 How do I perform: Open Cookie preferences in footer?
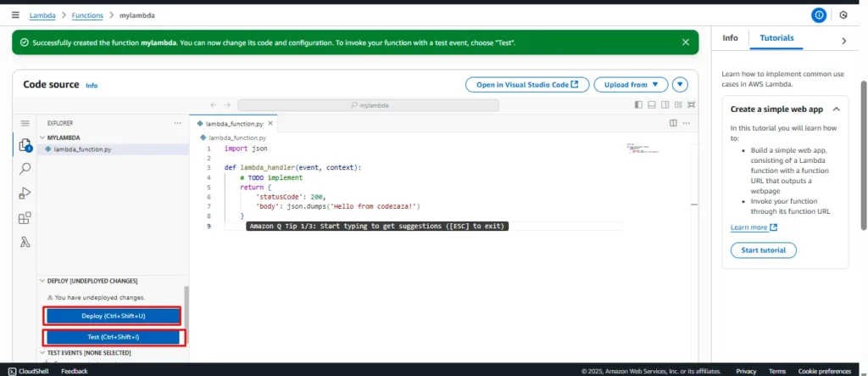click(x=824, y=371)
